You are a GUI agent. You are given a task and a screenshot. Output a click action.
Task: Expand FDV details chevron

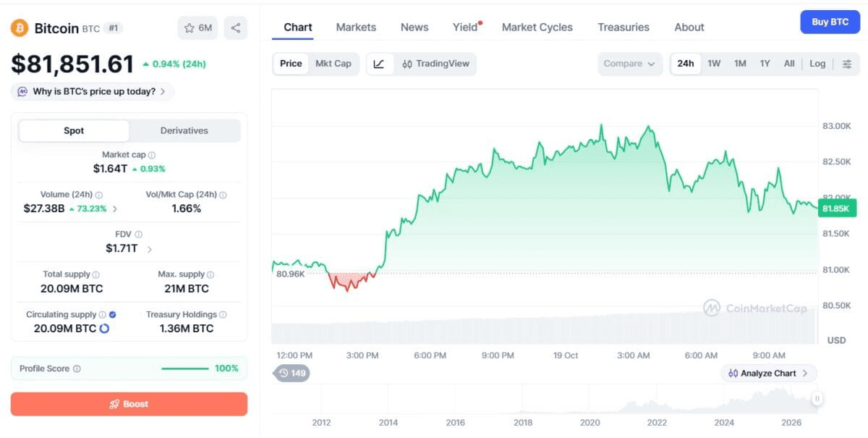[x=150, y=249]
